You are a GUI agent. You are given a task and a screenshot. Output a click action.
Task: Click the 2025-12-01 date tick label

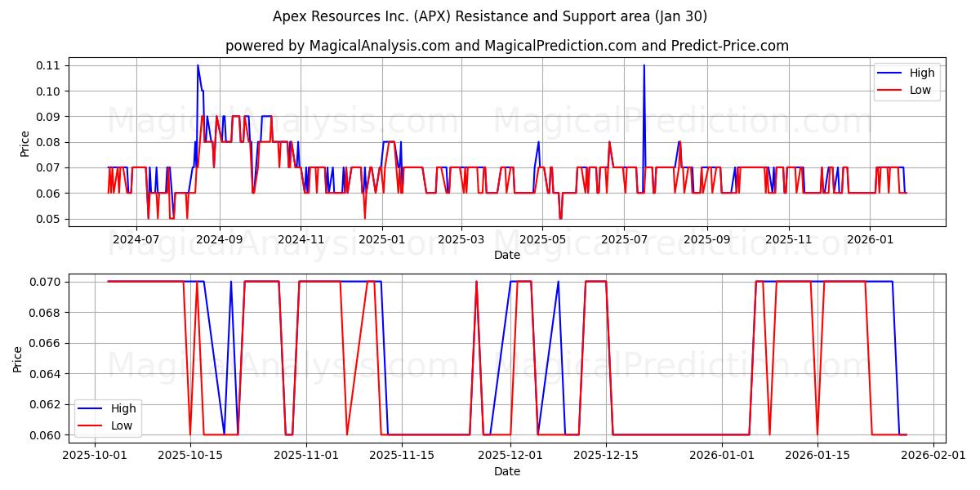click(510, 457)
